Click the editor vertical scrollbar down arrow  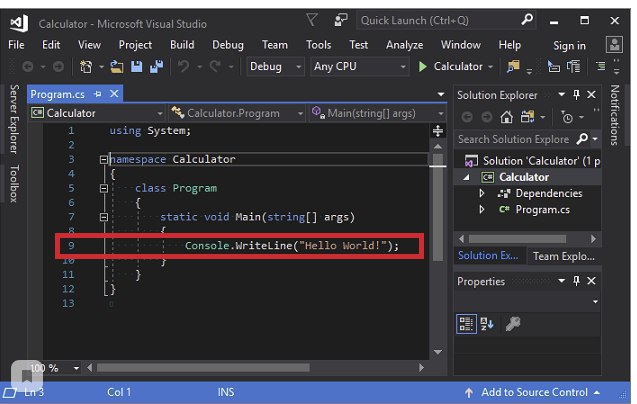(x=438, y=352)
